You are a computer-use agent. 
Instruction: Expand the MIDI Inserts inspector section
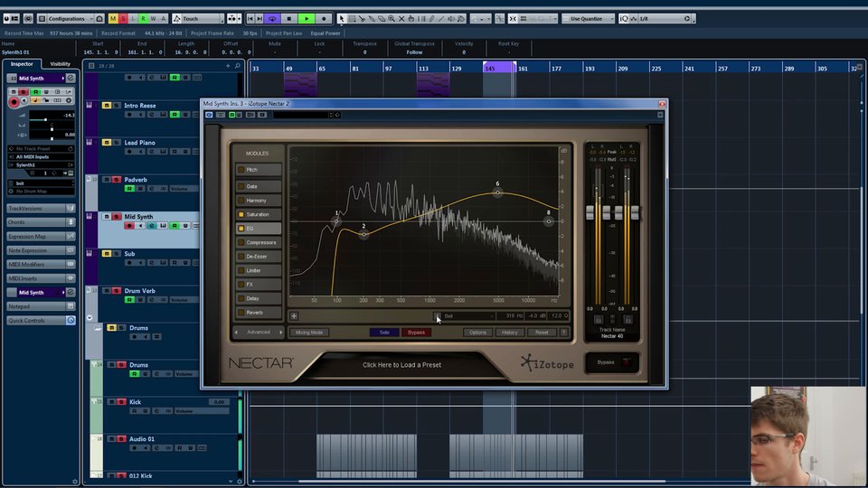click(41, 278)
